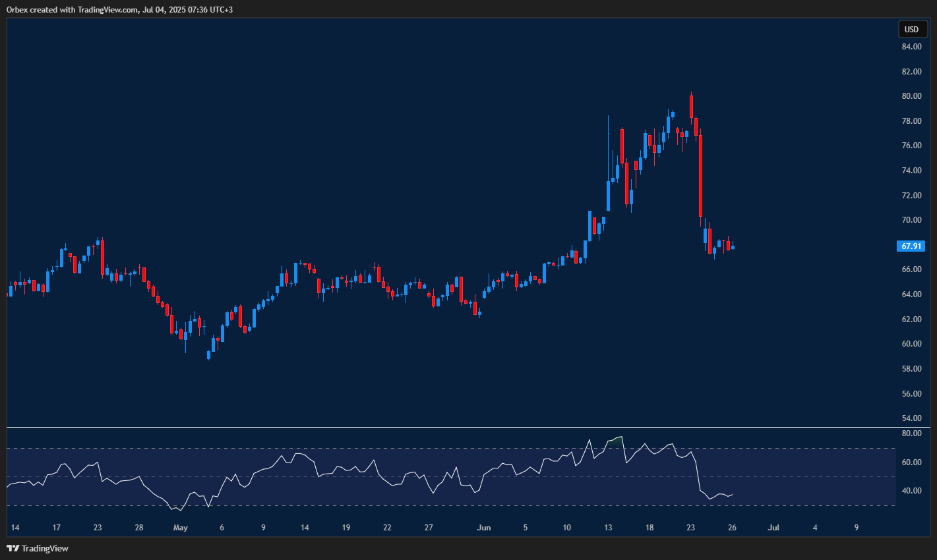Select the USD currency label
The image size is (937, 560).
[912, 29]
